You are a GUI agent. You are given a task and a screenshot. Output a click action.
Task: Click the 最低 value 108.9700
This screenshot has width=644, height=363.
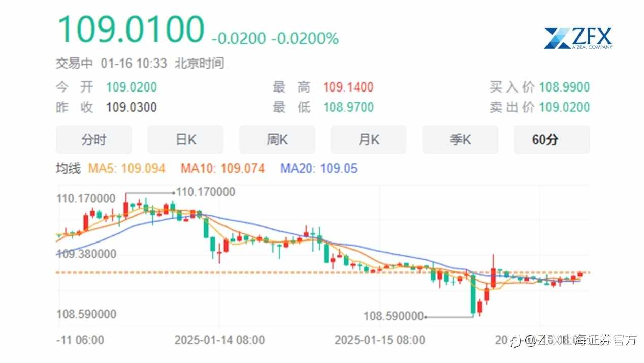pos(348,107)
